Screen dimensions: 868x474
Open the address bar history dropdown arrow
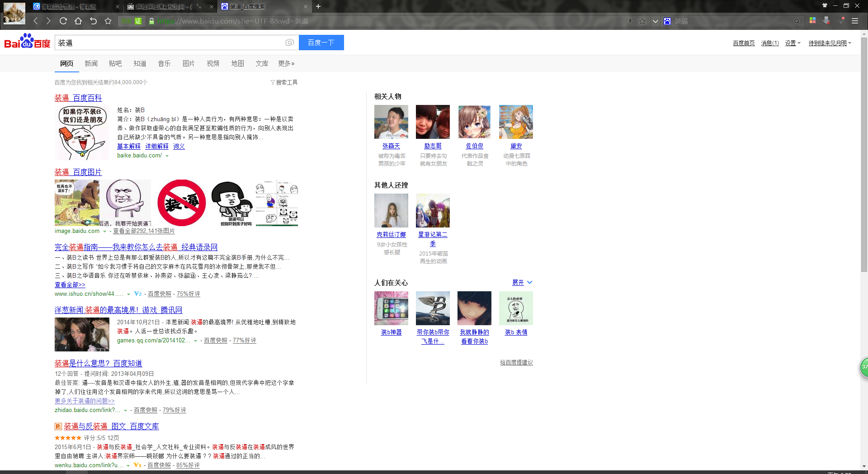[x=655, y=21]
